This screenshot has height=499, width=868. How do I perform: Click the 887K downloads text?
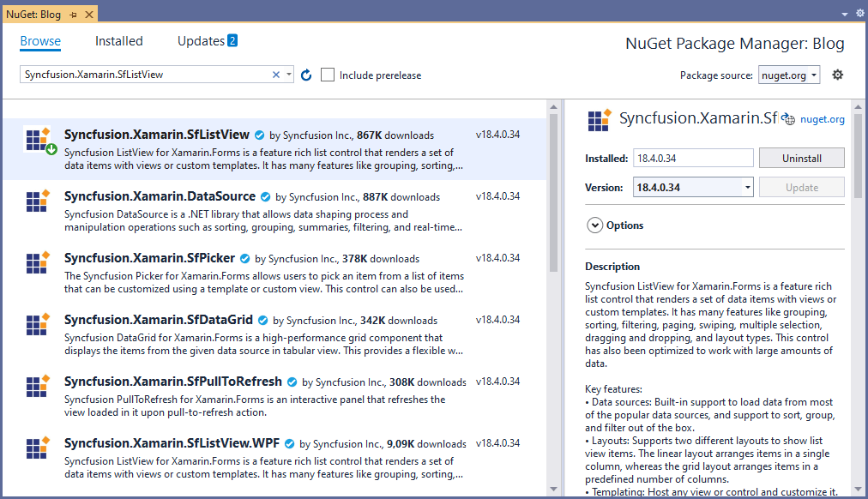pos(401,197)
